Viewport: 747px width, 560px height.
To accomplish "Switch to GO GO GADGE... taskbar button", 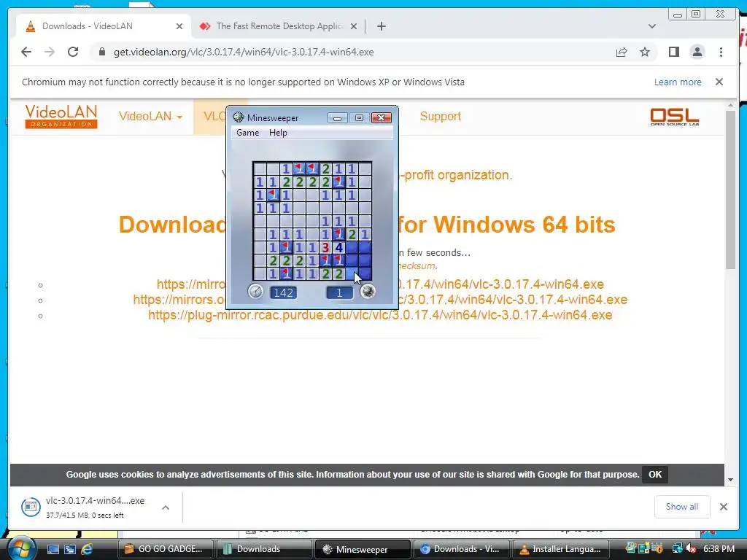I will 166,549.
